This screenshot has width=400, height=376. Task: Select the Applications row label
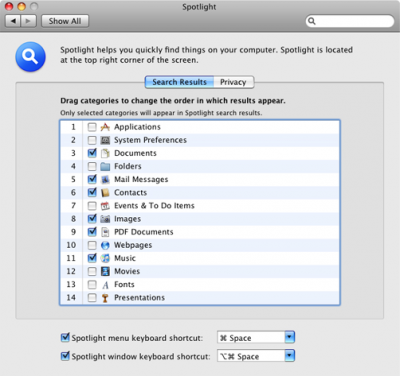pyautogui.click(x=137, y=127)
